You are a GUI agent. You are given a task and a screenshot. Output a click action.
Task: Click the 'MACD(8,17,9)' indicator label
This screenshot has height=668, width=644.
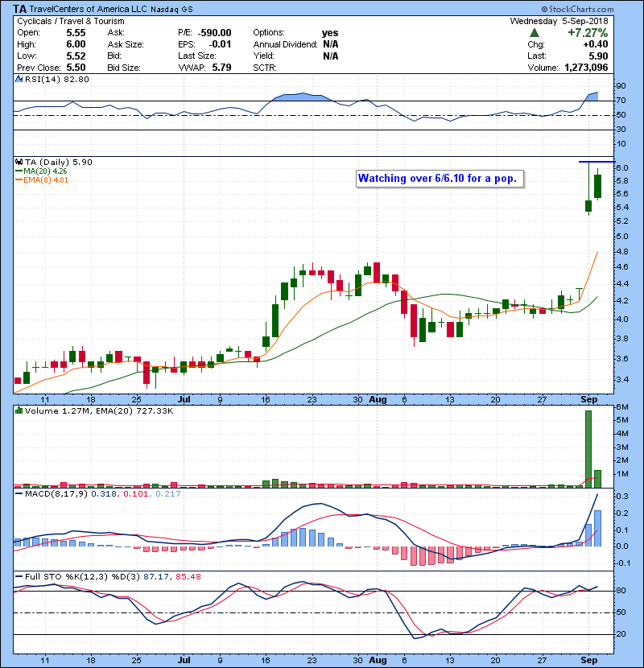56,494
